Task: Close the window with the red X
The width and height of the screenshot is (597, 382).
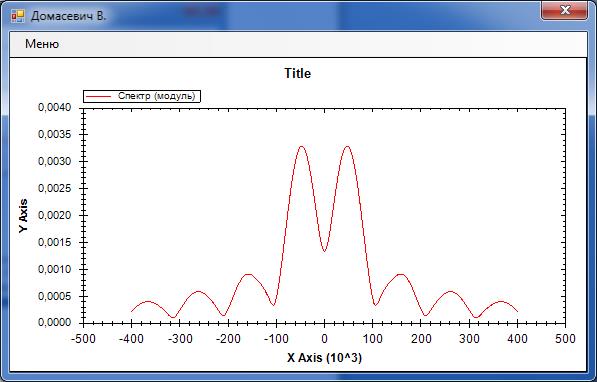Action: [x=564, y=10]
